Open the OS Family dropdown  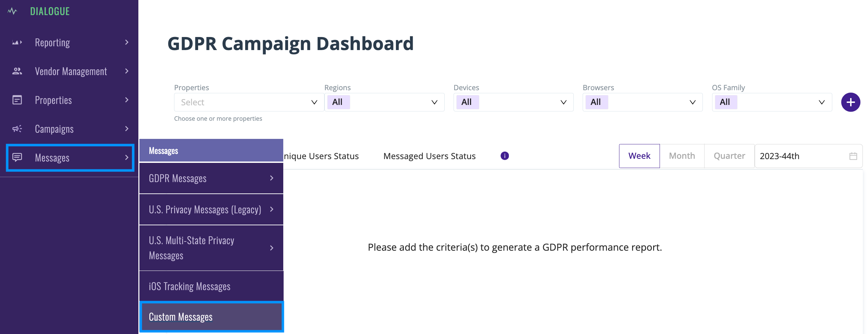772,102
